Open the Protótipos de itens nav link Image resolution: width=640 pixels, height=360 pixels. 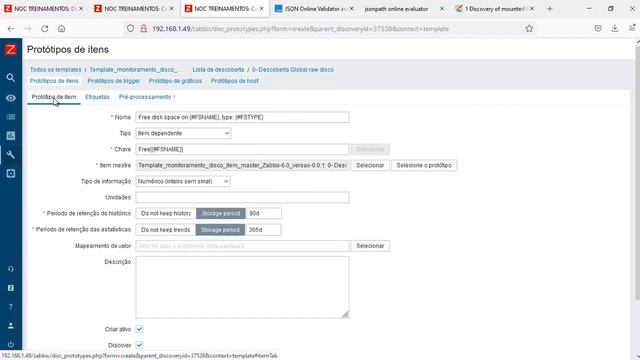click(x=54, y=81)
